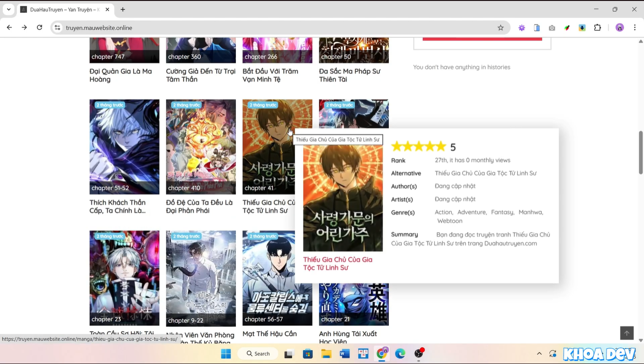The width and height of the screenshot is (644, 364).
Task: Open Thích Khách Thần Cấp title link
Action: [x=117, y=207]
